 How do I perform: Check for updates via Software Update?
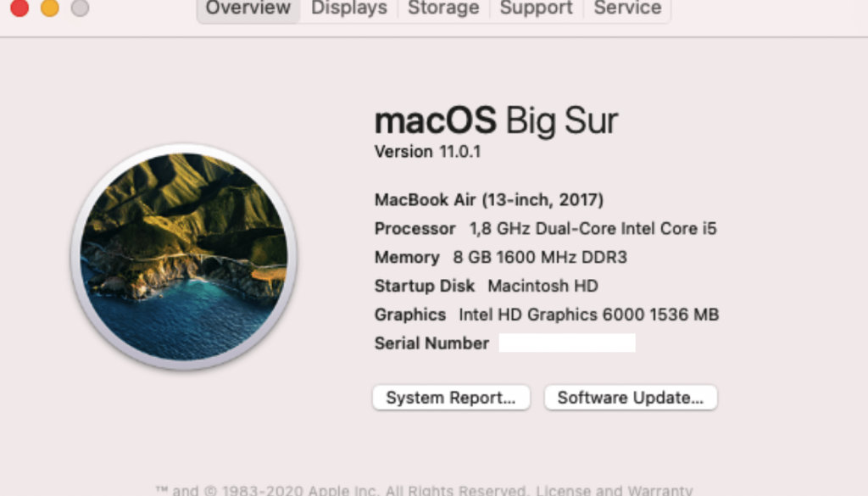click(x=630, y=397)
